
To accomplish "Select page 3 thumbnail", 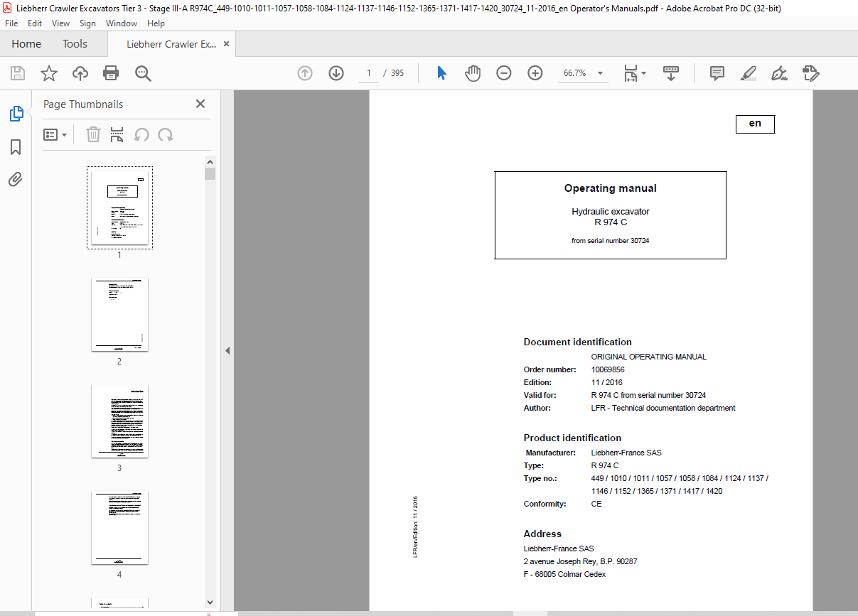I will 119,421.
